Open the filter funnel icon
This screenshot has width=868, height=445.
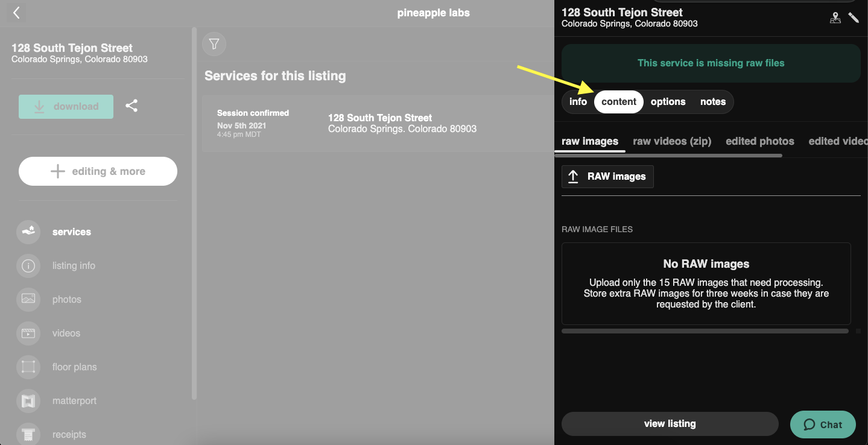(x=214, y=44)
